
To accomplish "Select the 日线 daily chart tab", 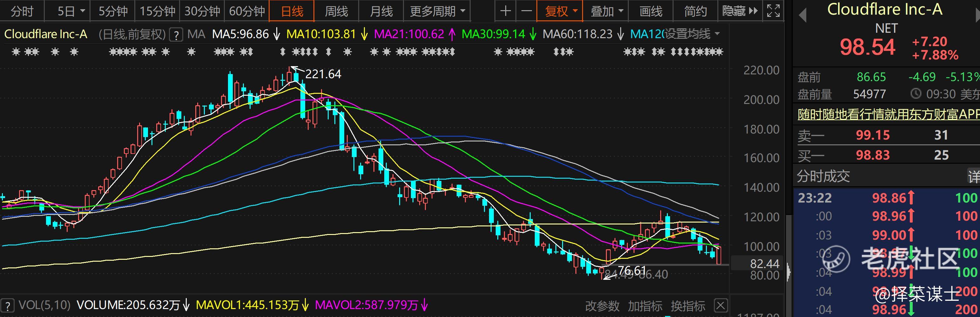I will (292, 11).
